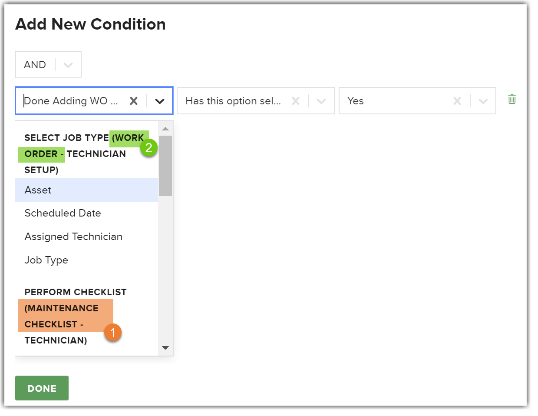Click the green trash delete condition icon
This screenshot has height=416, width=538.
pos(512,100)
